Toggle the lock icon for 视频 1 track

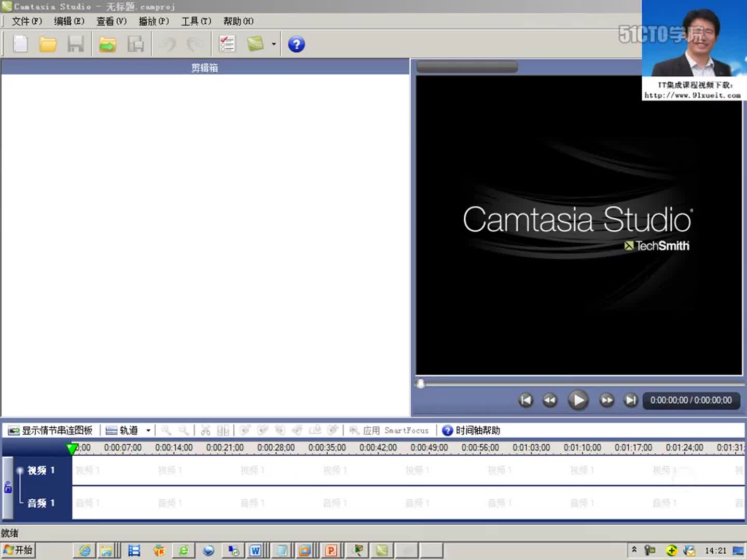[8, 487]
